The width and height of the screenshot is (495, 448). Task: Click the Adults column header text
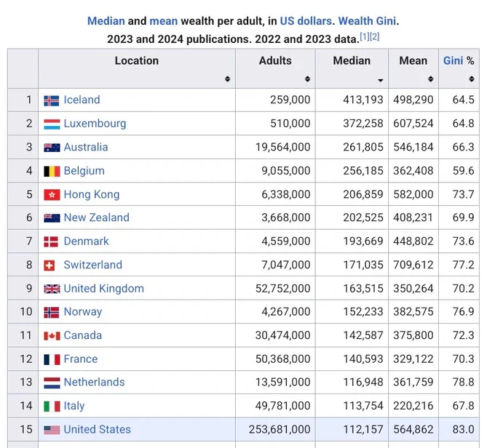click(x=275, y=60)
